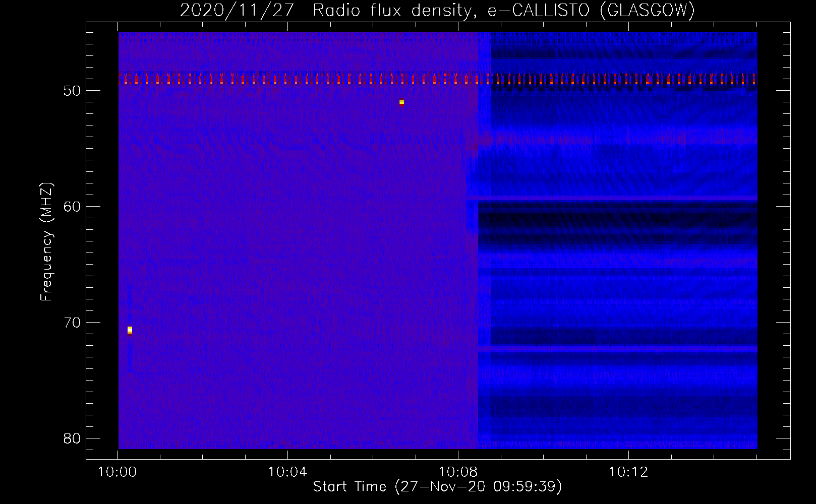The height and width of the screenshot is (504, 816).
Task: Click the '80' frequency tick label
Action: 73,438
